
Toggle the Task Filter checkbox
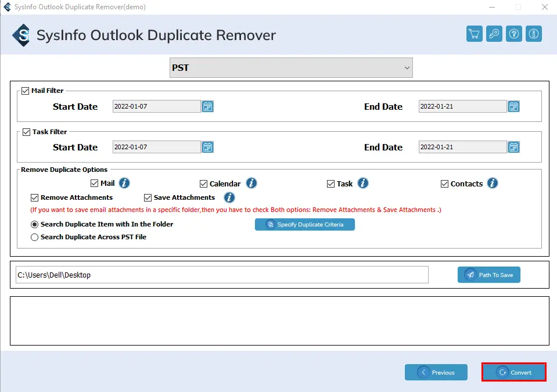pyautogui.click(x=26, y=132)
